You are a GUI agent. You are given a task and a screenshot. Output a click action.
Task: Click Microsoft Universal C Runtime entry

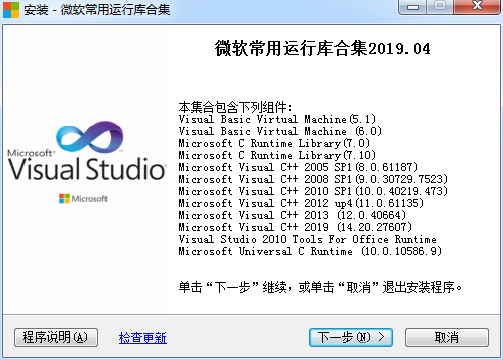point(310,251)
